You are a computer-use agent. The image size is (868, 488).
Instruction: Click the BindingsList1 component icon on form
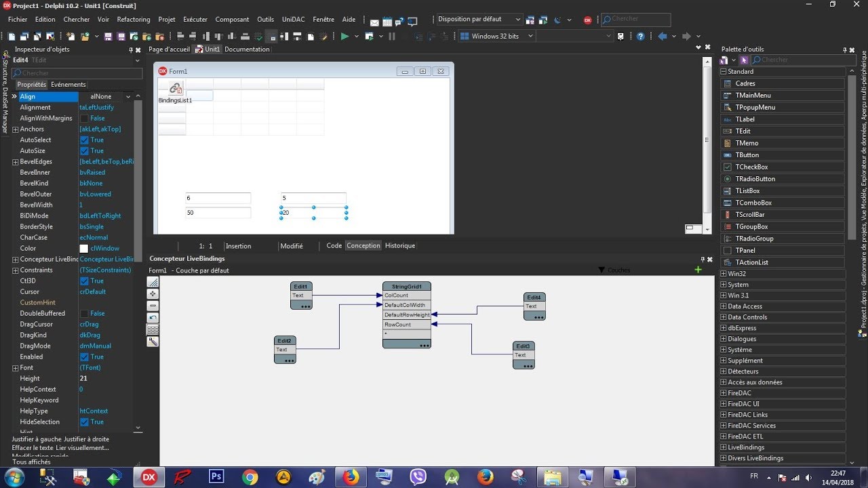click(x=176, y=88)
